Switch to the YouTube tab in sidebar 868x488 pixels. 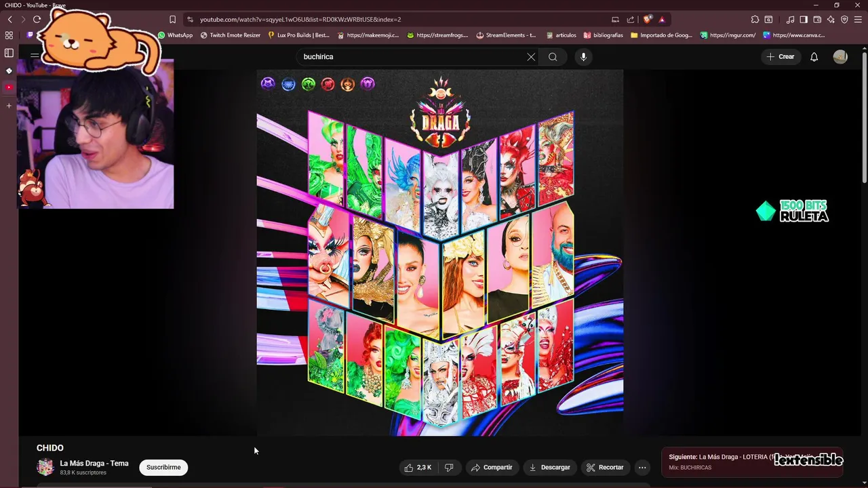coord(9,87)
